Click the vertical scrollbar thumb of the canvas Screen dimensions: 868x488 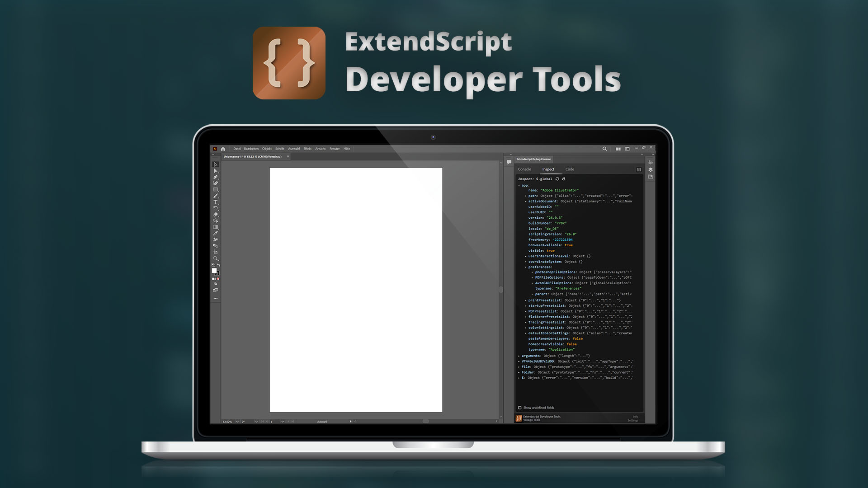(501, 290)
